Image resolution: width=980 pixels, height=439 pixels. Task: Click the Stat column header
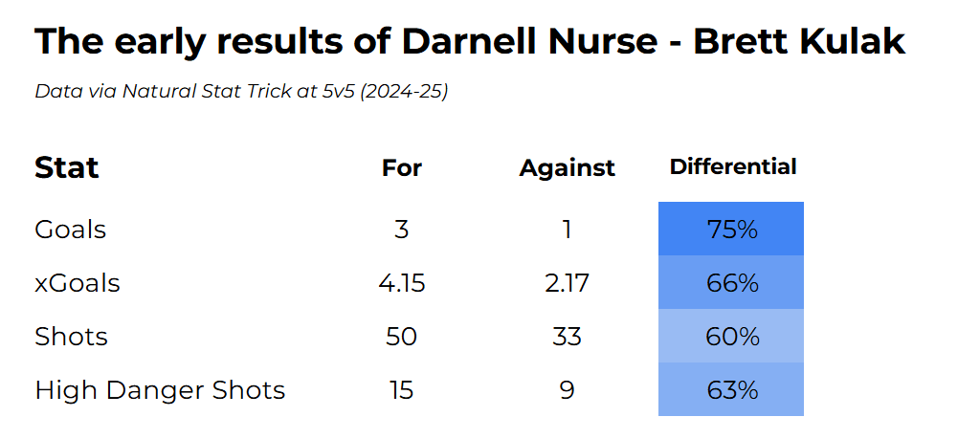click(x=67, y=167)
